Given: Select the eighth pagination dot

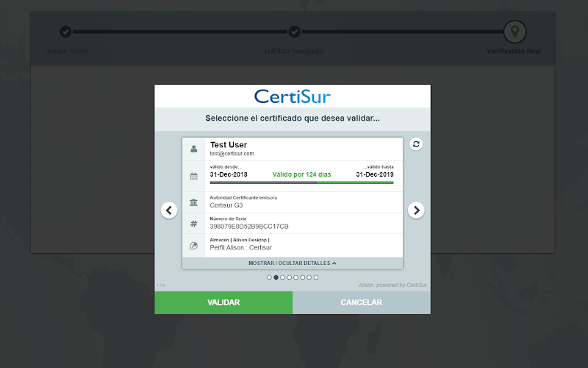Looking at the screenshot, I should tap(316, 277).
